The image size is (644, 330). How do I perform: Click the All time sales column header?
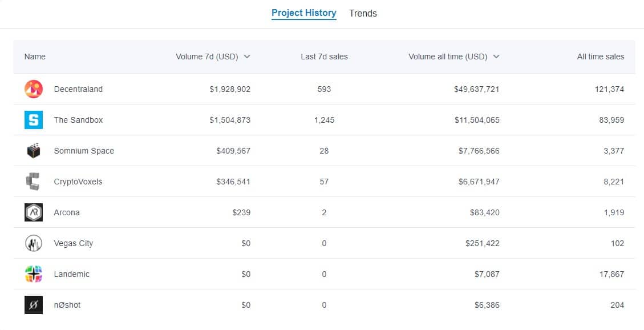601,57
